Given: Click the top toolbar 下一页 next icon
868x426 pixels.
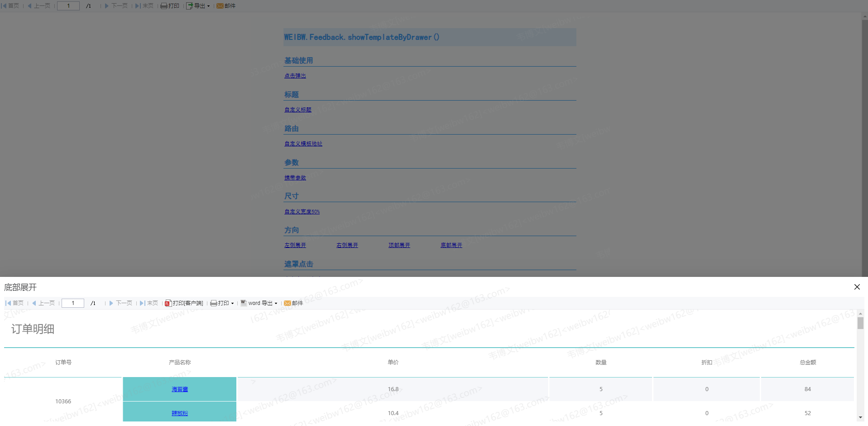Looking at the screenshot, I should [116, 6].
